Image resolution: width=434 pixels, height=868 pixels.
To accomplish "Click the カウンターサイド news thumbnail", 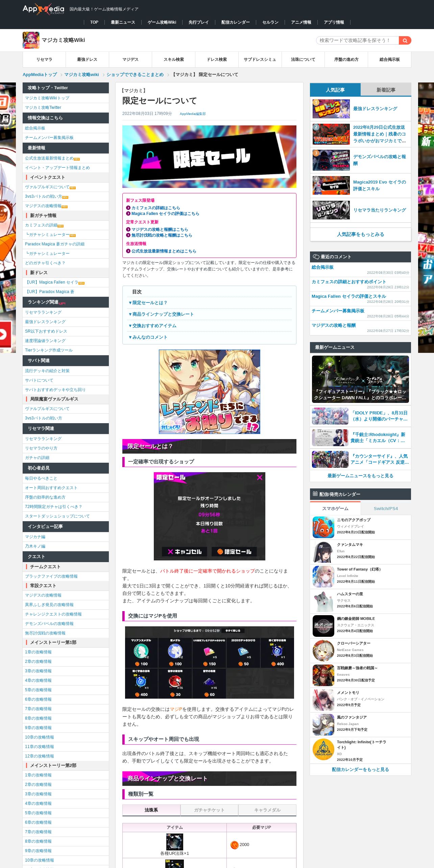I will pyautogui.click(x=330, y=459).
